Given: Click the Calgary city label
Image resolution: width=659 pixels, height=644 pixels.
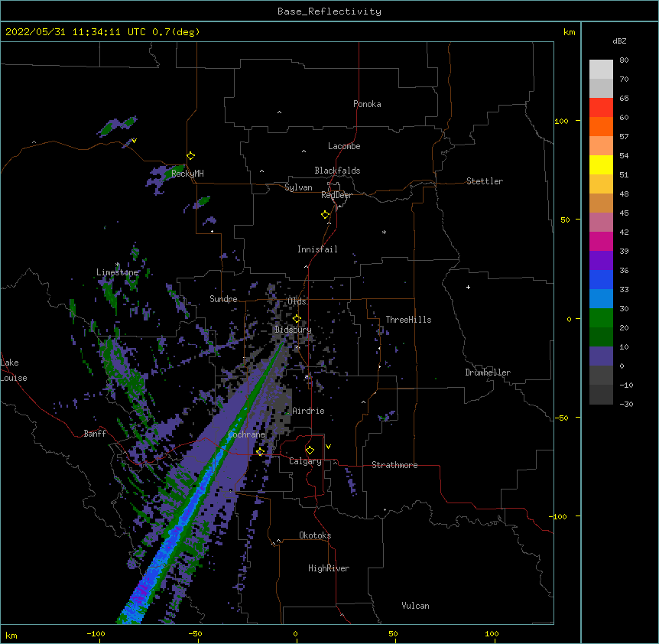Looking at the screenshot, I should (305, 461).
